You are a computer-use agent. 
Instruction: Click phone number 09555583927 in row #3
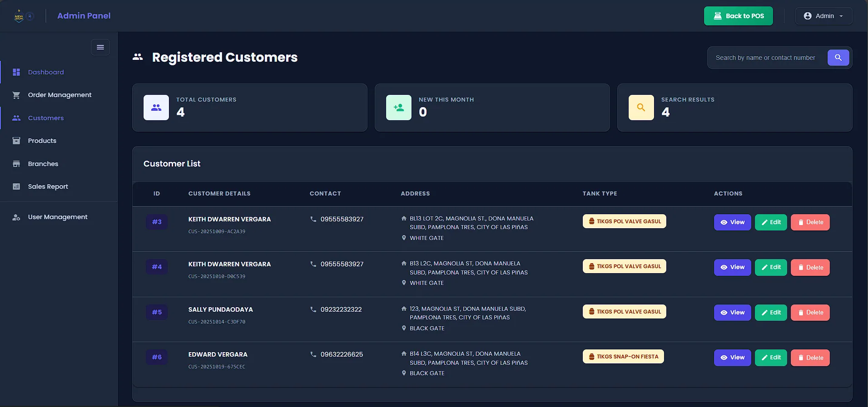coord(342,219)
